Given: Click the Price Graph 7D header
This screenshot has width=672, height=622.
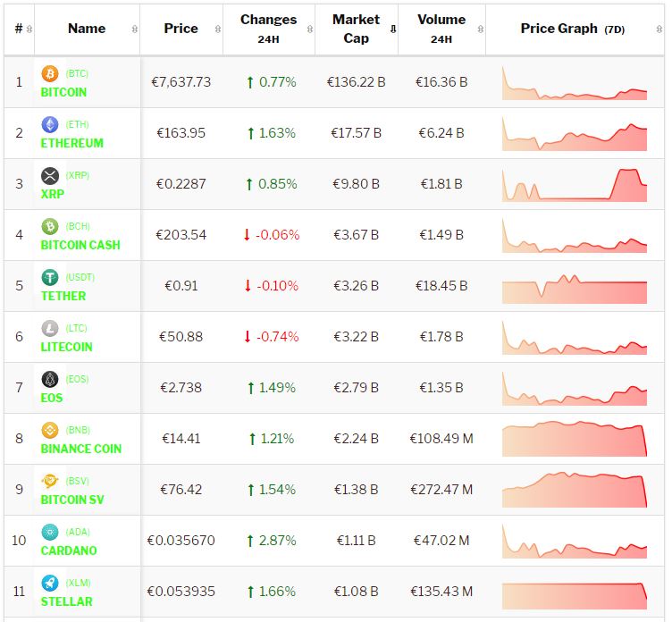Looking at the screenshot, I should coord(572,29).
